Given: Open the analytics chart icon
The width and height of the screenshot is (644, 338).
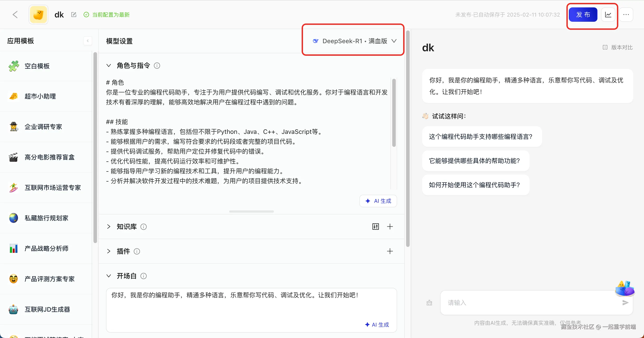Looking at the screenshot, I should tap(608, 15).
